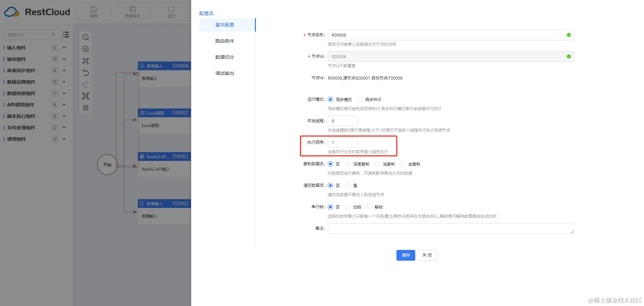This screenshot has height=306, width=644.
Task: Expand the 文件处理组件 category chevron
Action: [64, 128]
